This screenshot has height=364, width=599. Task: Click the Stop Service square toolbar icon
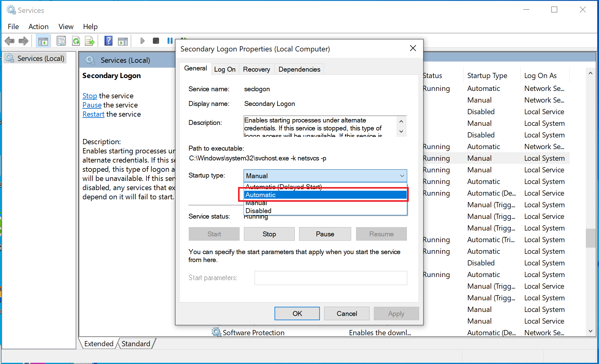(156, 40)
